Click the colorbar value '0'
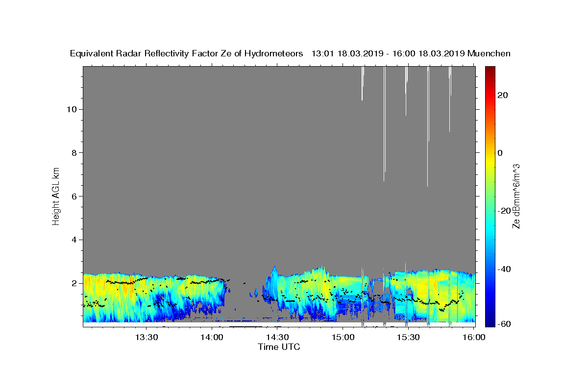The width and height of the screenshot is (588, 392). [x=500, y=153]
